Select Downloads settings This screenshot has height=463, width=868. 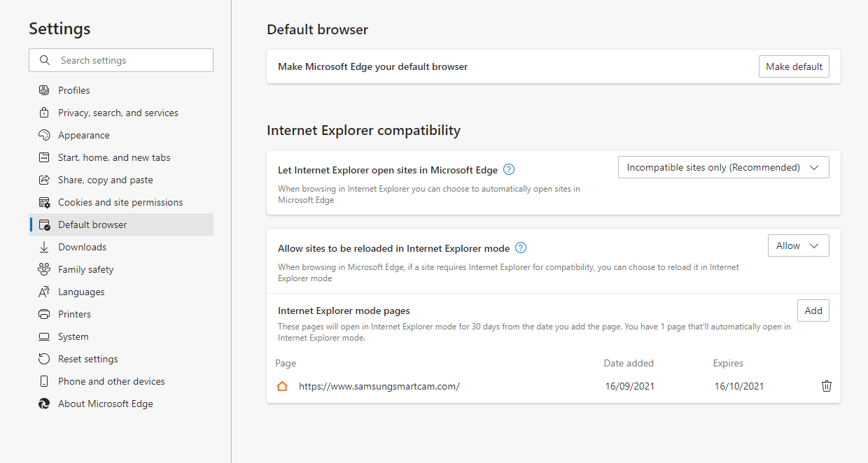[x=121, y=247]
